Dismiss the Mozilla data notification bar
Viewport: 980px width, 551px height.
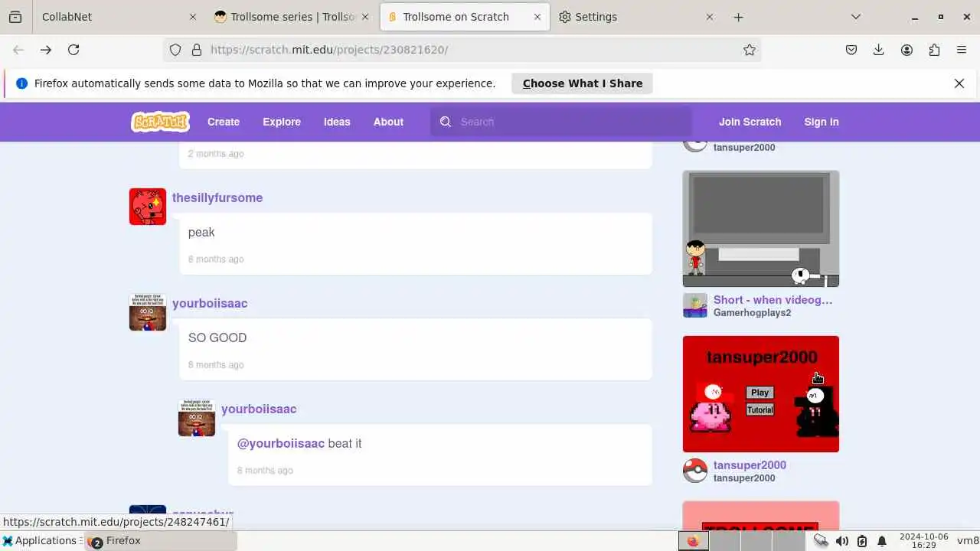pyautogui.click(x=959, y=83)
